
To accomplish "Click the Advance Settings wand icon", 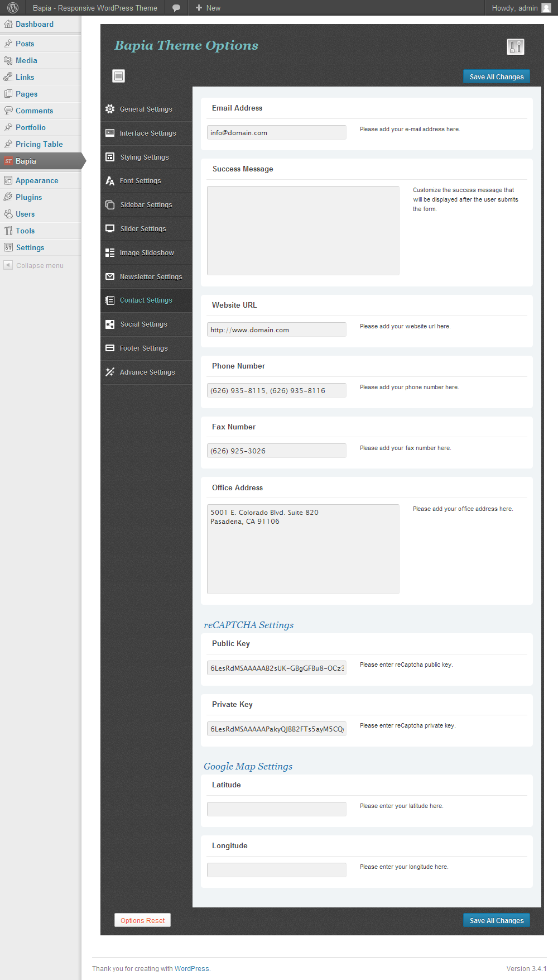I will tap(110, 372).
